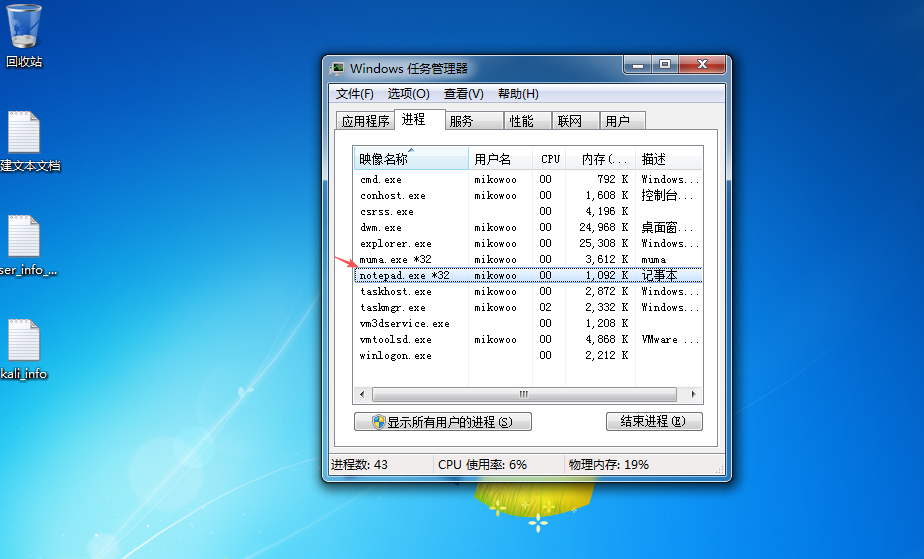924x559 pixels.
Task: Click the 24,968 K memory value
Action: pos(603,227)
